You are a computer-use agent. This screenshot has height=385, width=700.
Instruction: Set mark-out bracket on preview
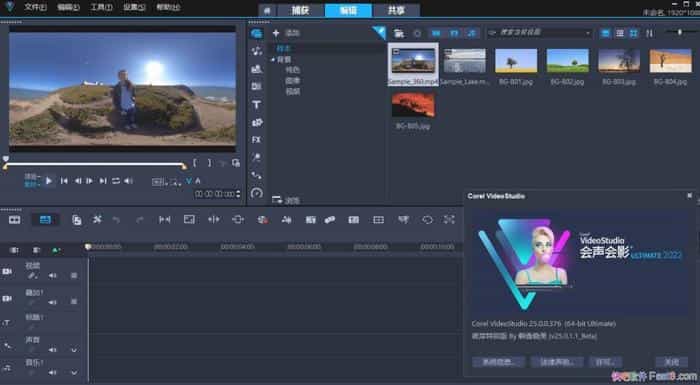click(x=209, y=163)
